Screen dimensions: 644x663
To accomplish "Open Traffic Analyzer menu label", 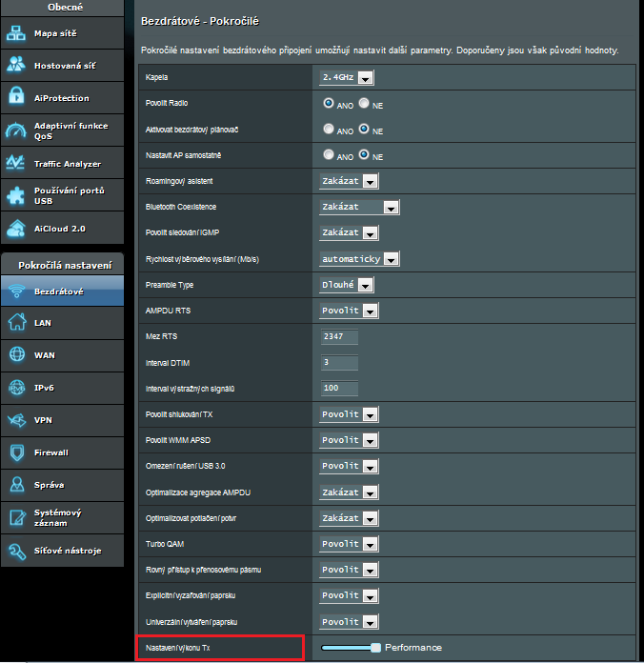I will click(x=68, y=164).
